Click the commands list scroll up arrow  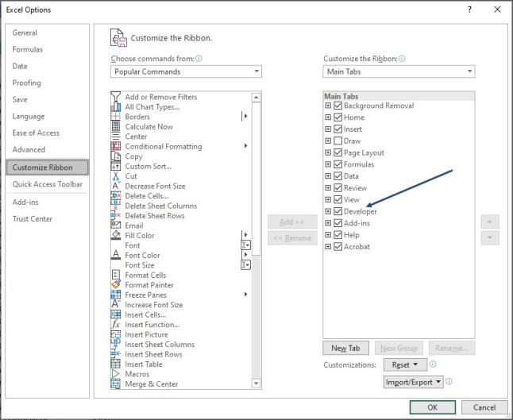tap(256, 97)
